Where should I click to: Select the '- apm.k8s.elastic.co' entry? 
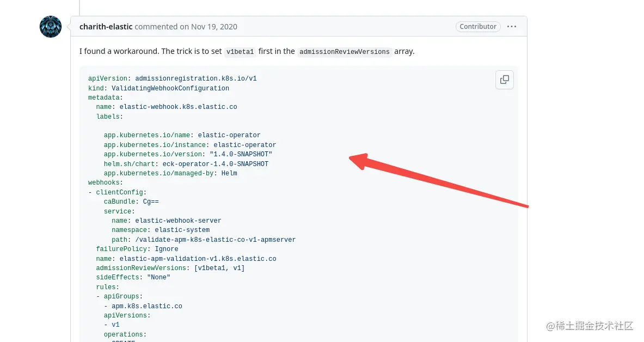(143, 306)
